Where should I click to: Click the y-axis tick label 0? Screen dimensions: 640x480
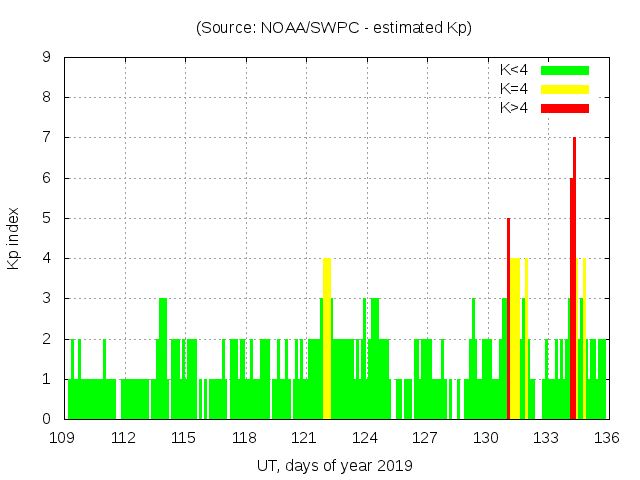point(46,419)
